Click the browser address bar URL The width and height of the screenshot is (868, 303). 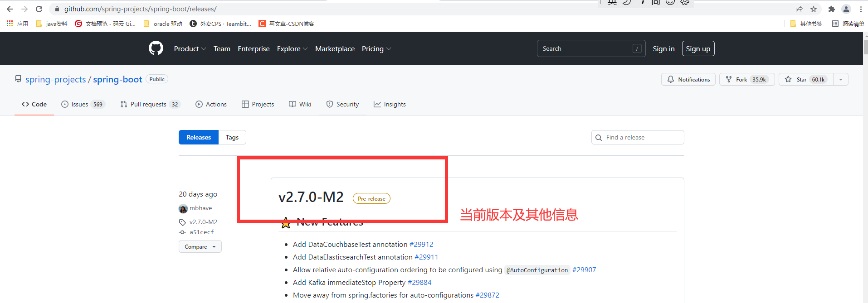(140, 9)
